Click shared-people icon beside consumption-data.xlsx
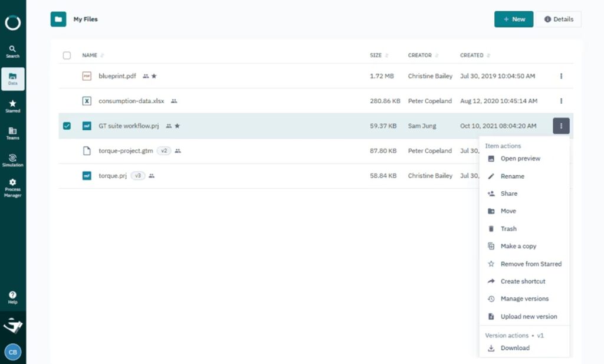604x364 pixels. 174,101
